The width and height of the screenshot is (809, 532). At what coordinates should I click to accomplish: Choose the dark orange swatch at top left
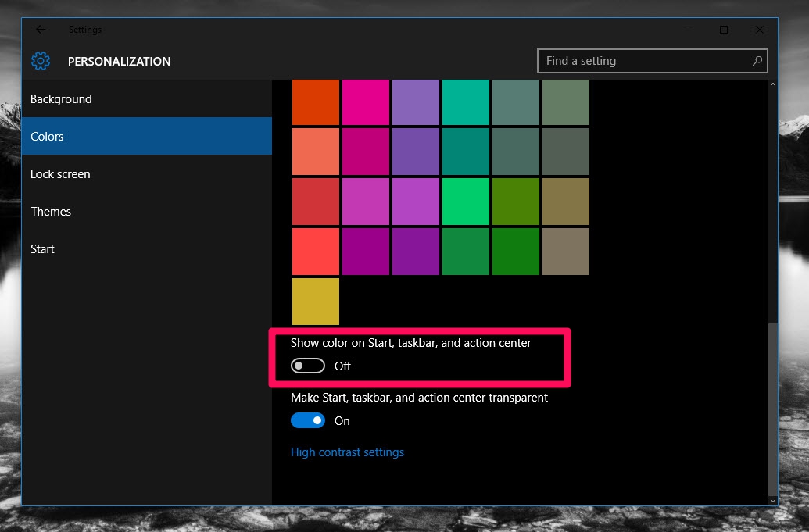tap(315, 102)
